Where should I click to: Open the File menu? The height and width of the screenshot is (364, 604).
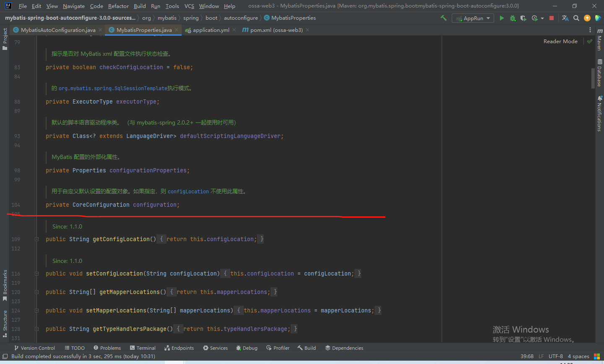point(23,6)
